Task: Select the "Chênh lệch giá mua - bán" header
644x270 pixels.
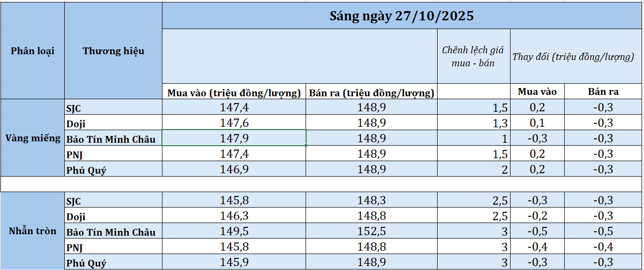Action: [x=473, y=56]
